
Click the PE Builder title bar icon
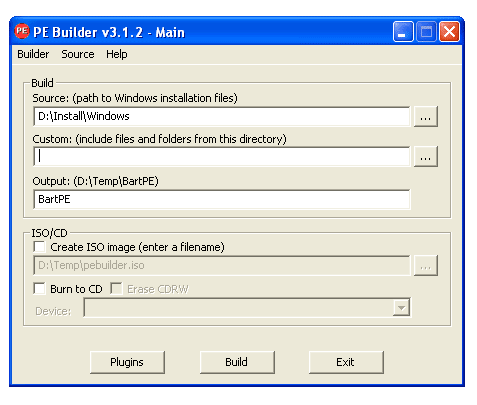coord(22,31)
